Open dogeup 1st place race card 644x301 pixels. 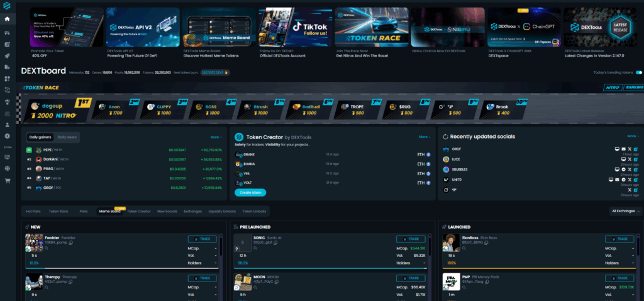(57, 110)
